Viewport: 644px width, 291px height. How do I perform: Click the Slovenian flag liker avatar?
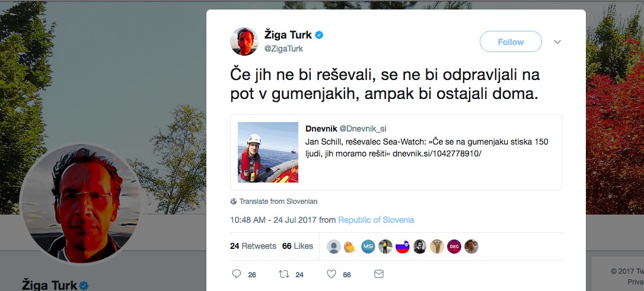coord(403,247)
